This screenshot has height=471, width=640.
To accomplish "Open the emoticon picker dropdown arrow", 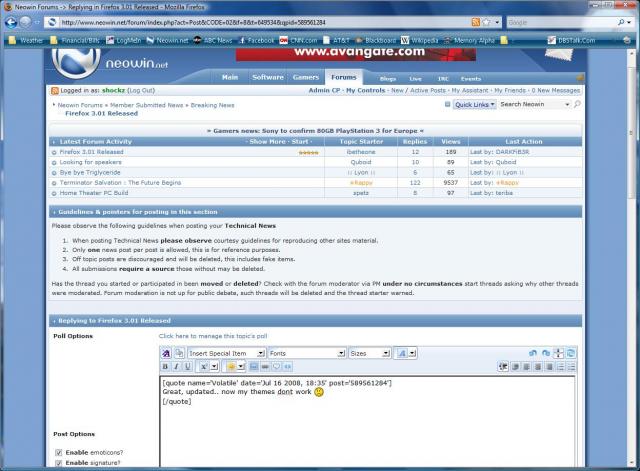I will tap(241, 367).
